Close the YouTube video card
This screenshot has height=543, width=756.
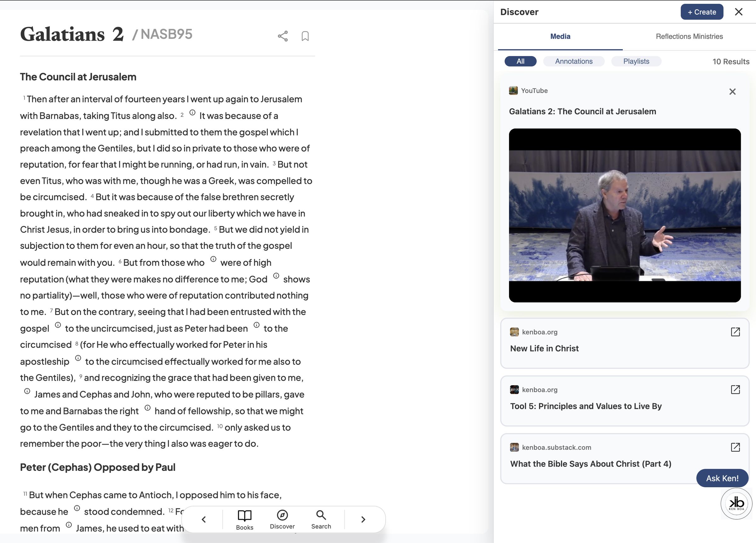tap(732, 92)
